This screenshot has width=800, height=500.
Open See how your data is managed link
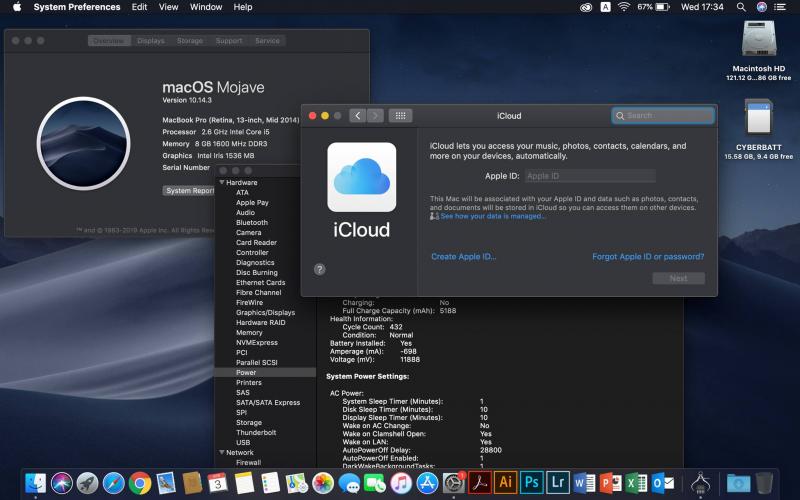493,216
